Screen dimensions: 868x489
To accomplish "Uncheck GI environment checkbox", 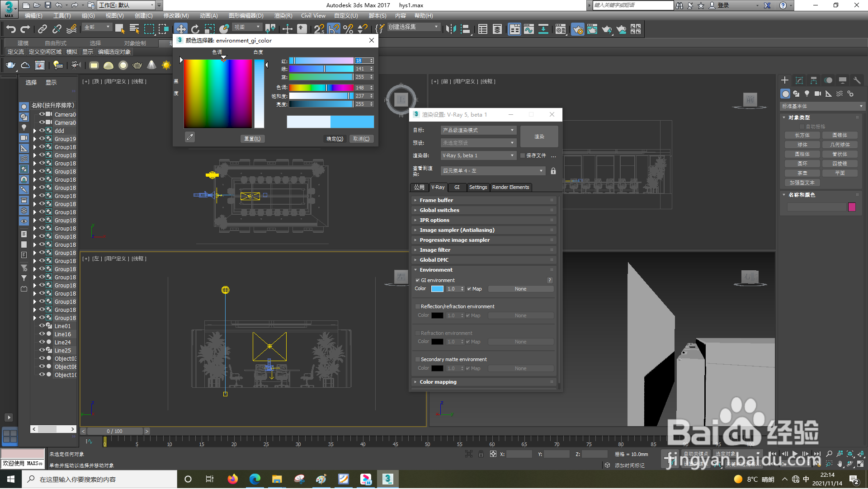I will 417,280.
